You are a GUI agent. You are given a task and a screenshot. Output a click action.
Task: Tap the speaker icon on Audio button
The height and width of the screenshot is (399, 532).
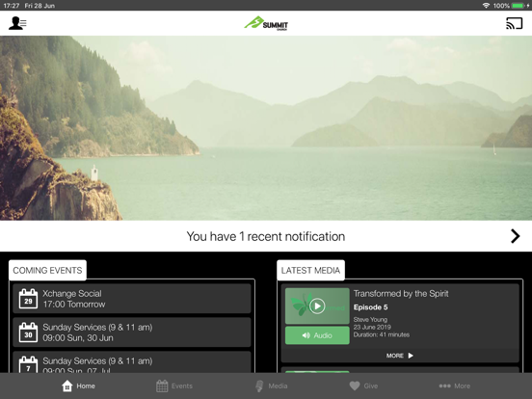[306, 335]
